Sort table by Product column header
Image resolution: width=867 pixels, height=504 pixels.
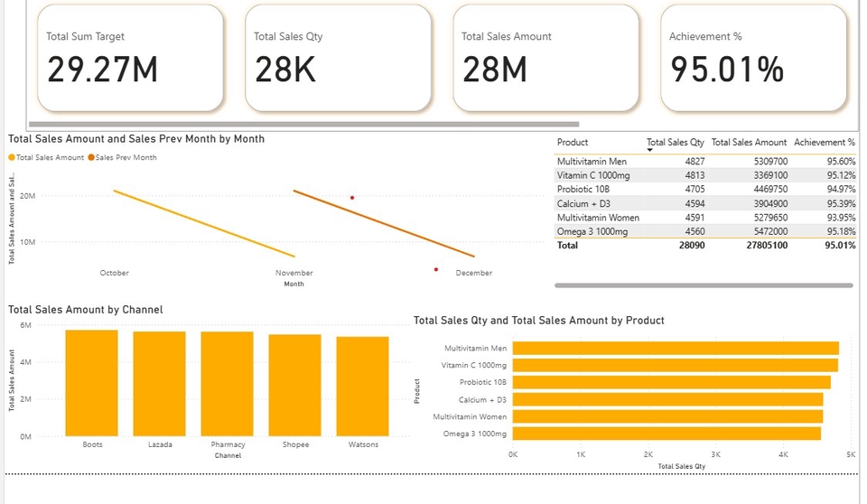[573, 143]
